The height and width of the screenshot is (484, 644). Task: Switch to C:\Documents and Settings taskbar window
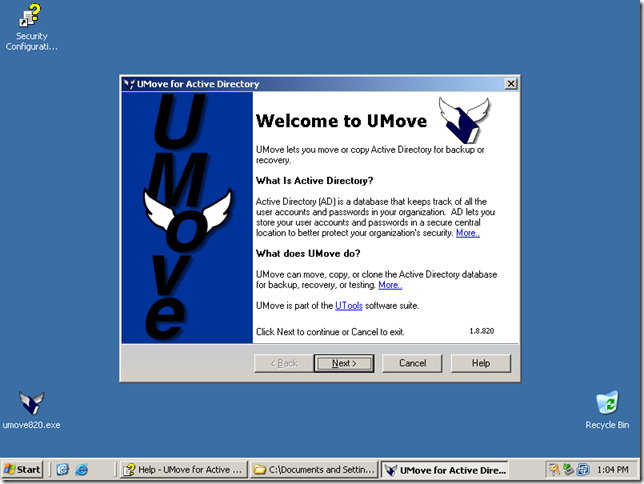pyautogui.click(x=314, y=469)
